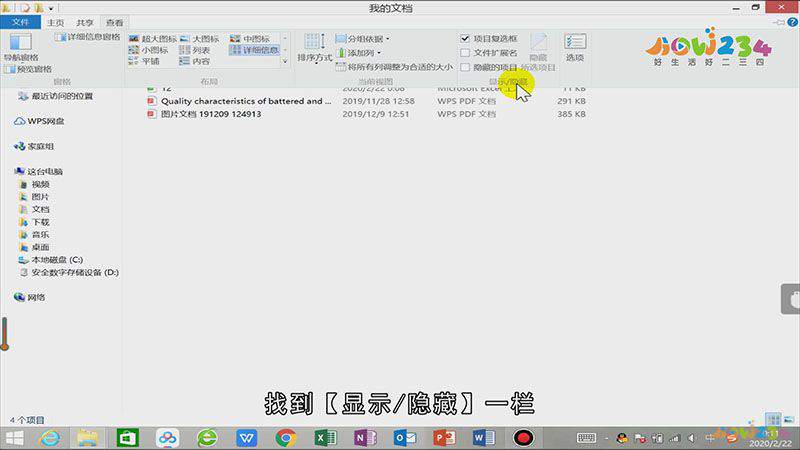Launch Excel from taskbar
Image resolution: width=800 pixels, height=450 pixels.
tap(326, 438)
